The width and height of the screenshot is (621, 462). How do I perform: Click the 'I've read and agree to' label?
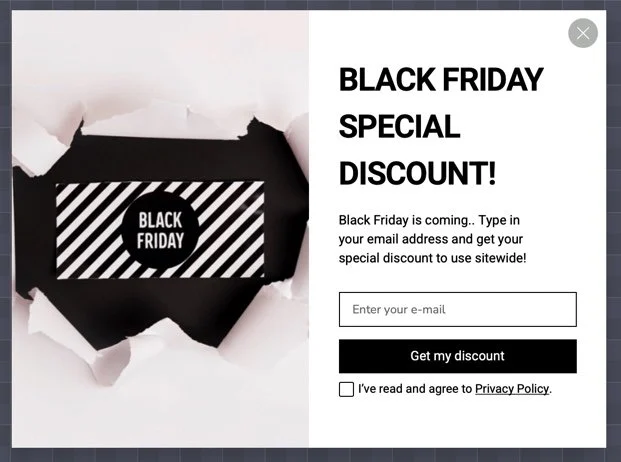click(x=414, y=389)
